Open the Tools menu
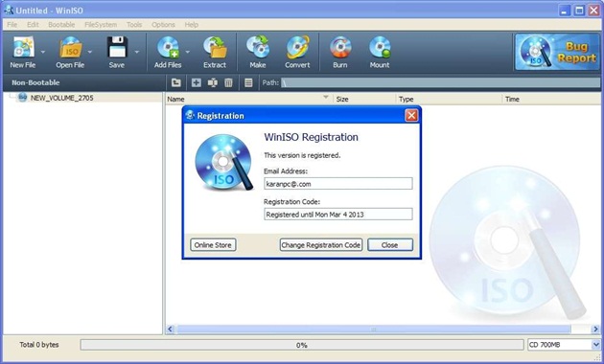 coord(134,25)
